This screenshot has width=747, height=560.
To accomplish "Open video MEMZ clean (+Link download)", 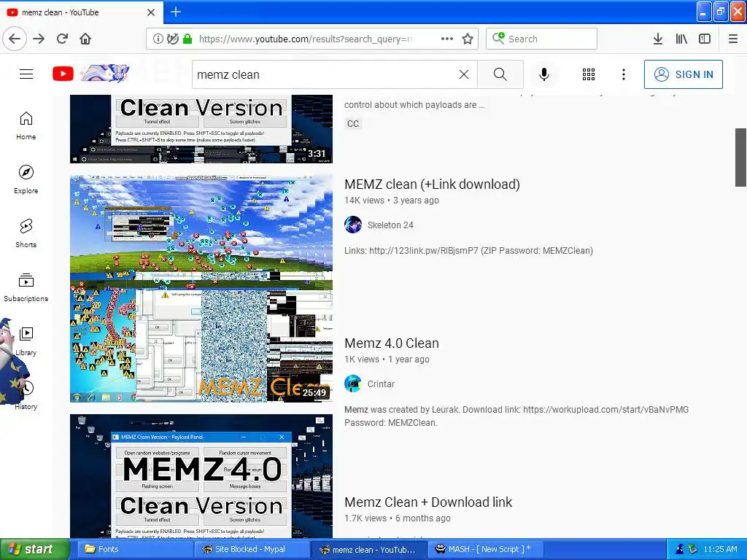I will click(x=432, y=184).
